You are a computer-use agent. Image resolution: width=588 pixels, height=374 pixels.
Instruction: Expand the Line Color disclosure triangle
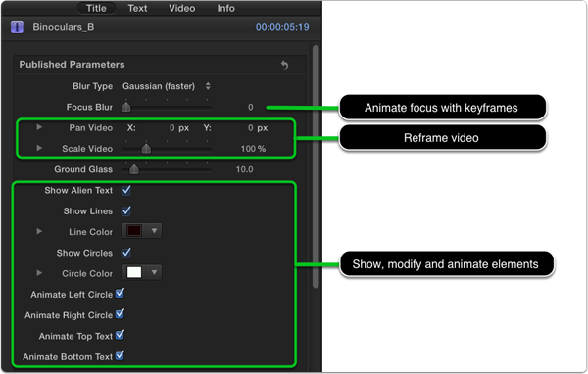pyautogui.click(x=39, y=231)
